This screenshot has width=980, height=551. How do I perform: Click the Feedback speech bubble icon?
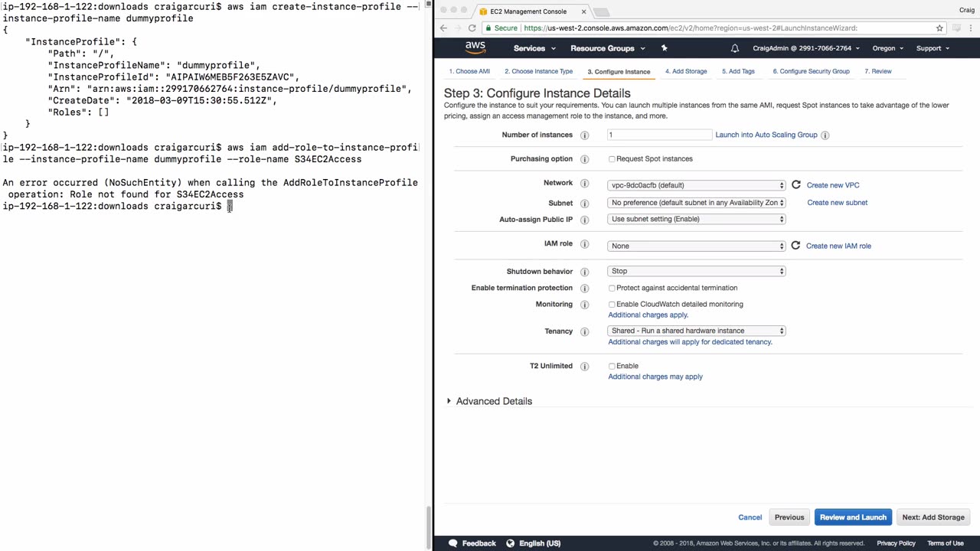(452, 543)
